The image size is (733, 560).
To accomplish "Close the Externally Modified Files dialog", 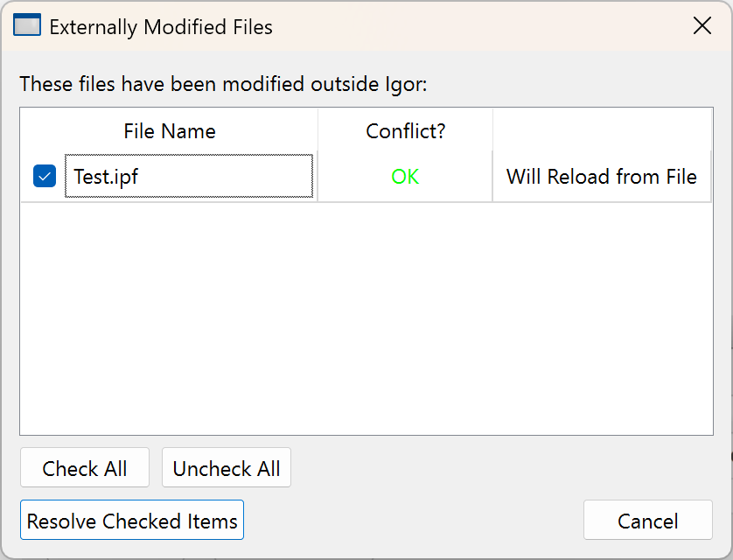I will (702, 26).
